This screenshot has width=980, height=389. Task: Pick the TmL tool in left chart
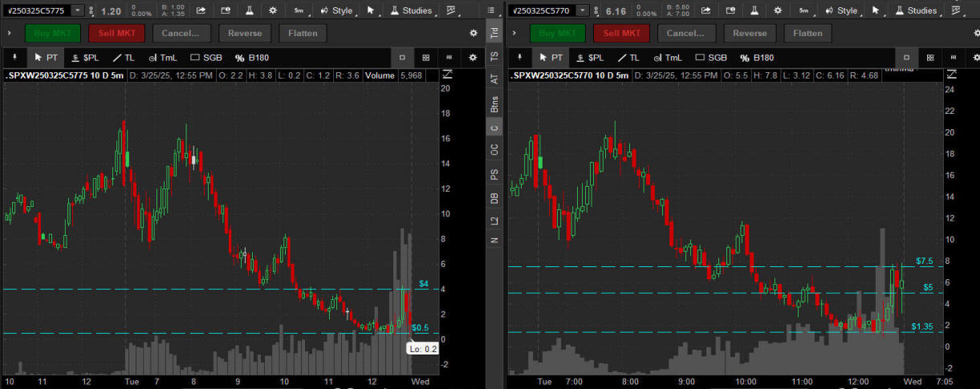[x=163, y=58]
